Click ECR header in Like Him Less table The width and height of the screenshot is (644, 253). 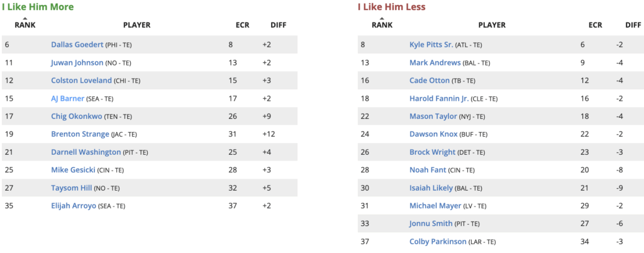595,25
